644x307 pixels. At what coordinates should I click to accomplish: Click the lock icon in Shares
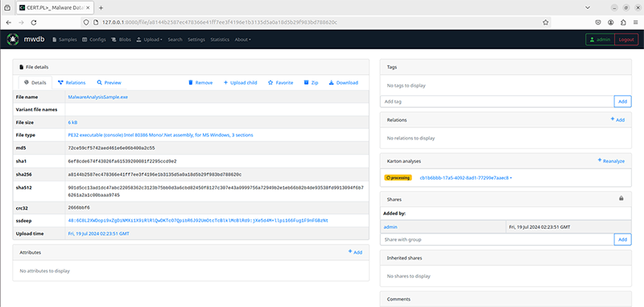pos(621,198)
